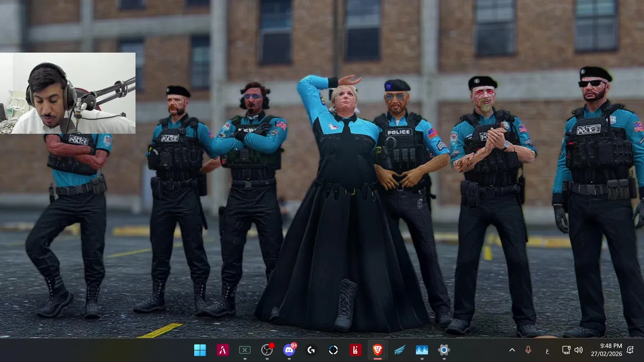
Task: Expand the hidden system tray icons
Action: pos(512,350)
